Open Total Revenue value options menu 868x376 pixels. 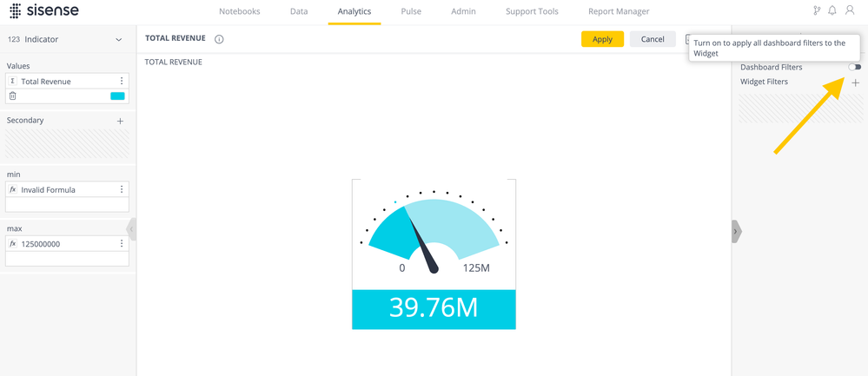(x=122, y=82)
